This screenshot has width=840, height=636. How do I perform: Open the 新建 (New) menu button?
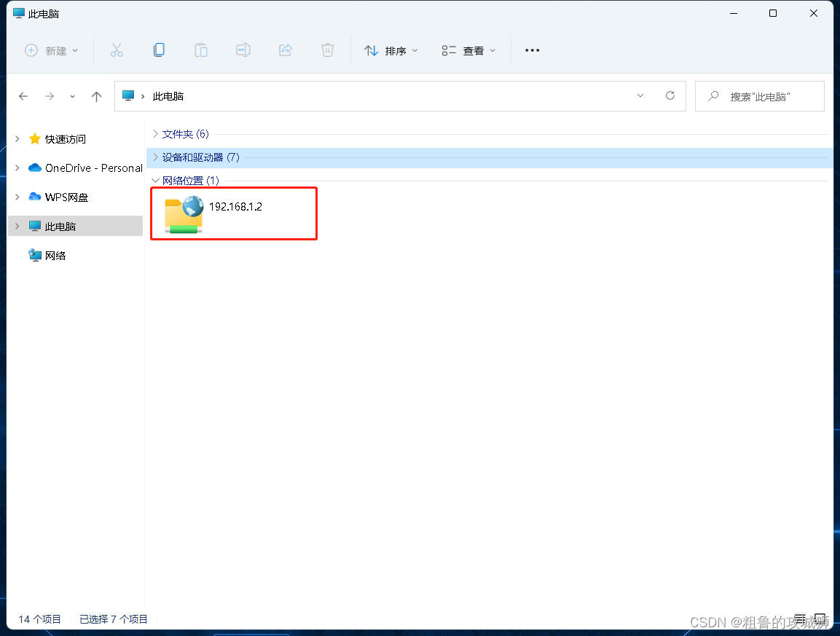coord(52,50)
